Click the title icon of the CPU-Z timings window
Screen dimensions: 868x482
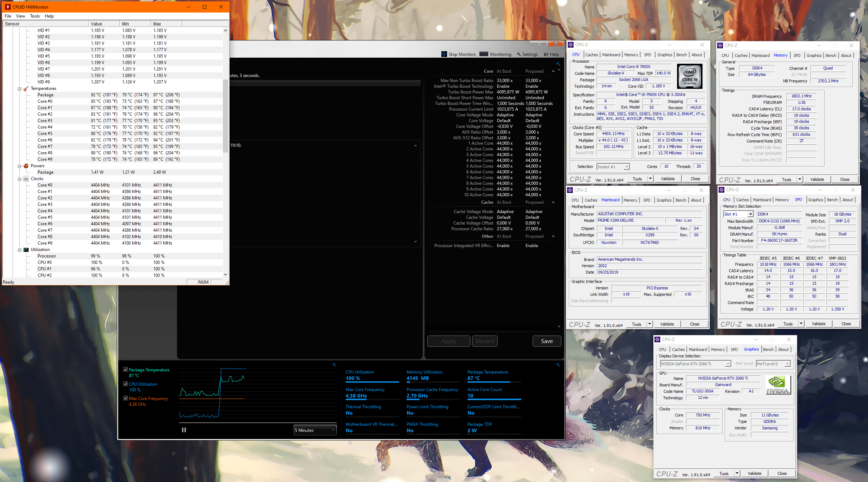click(720, 45)
